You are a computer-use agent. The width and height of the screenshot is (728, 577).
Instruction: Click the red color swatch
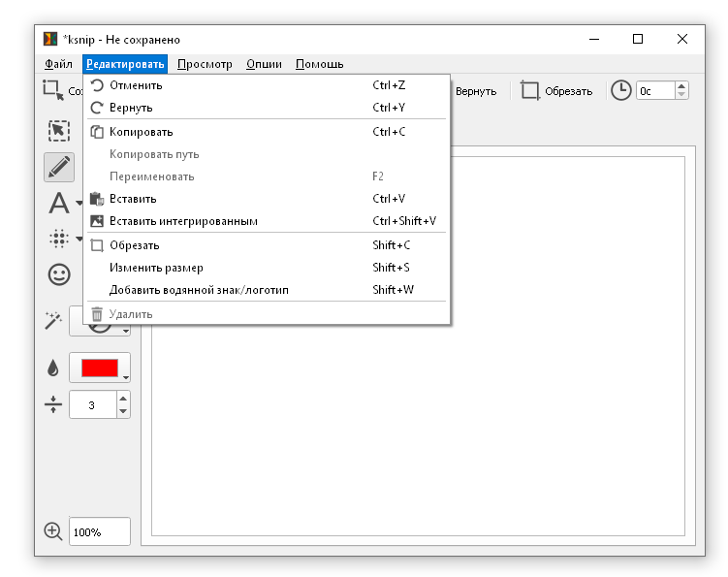point(99,368)
